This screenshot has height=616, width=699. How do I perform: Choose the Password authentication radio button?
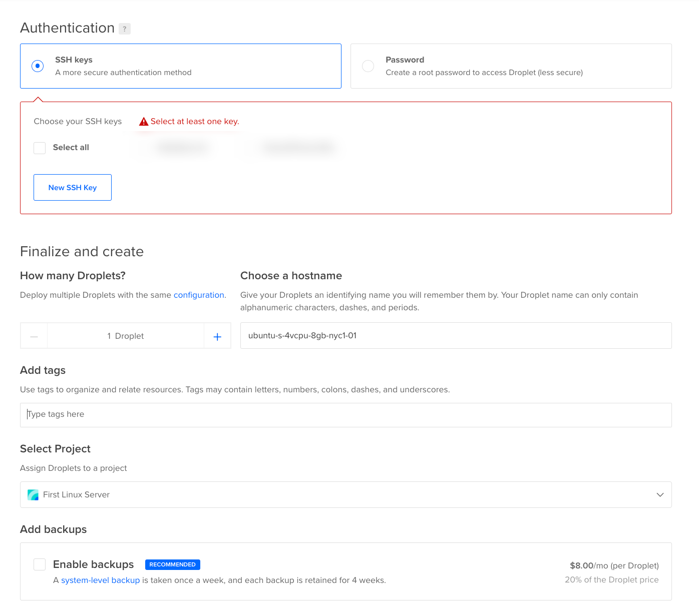point(368,66)
